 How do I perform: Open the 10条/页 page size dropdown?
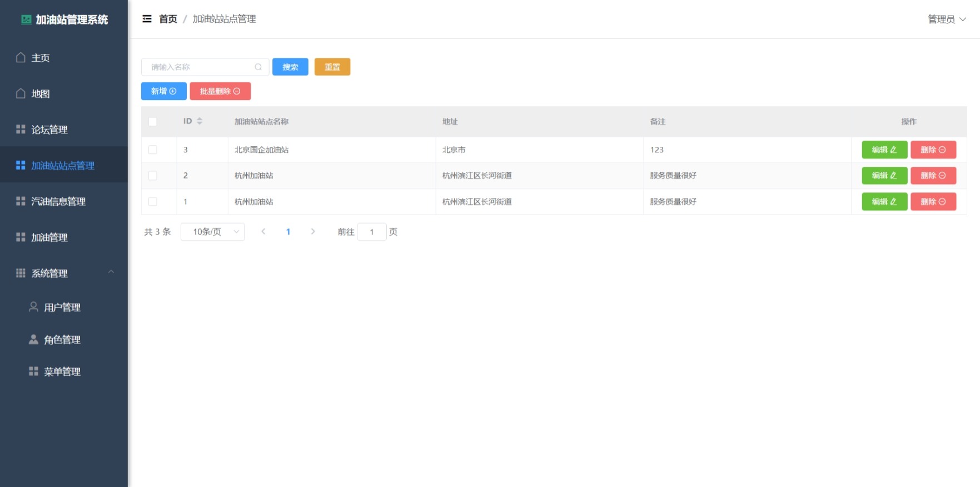pyautogui.click(x=213, y=232)
